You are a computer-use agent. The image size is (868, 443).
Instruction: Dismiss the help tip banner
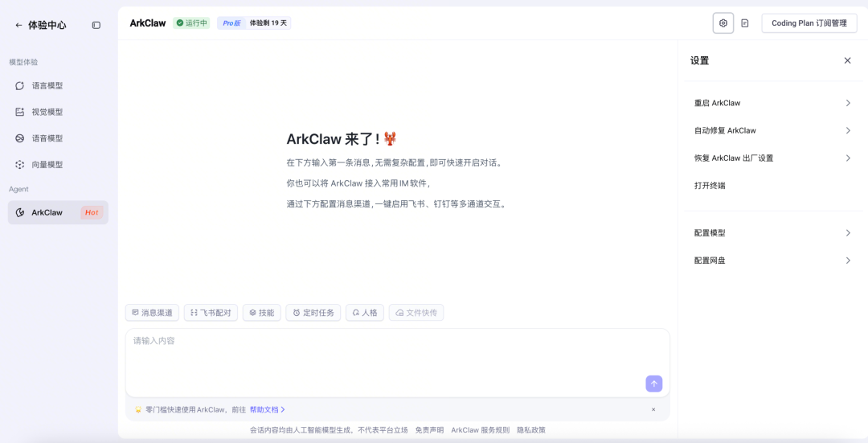pyautogui.click(x=653, y=410)
